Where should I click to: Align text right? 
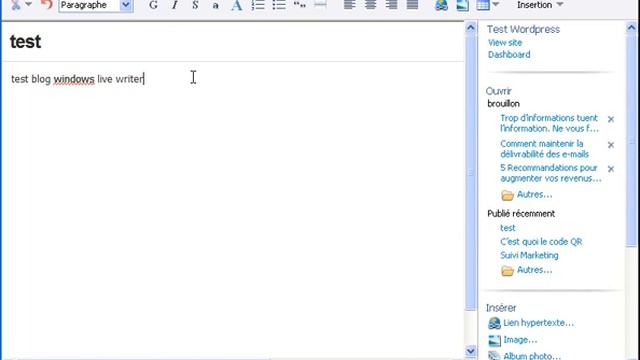[391, 5]
